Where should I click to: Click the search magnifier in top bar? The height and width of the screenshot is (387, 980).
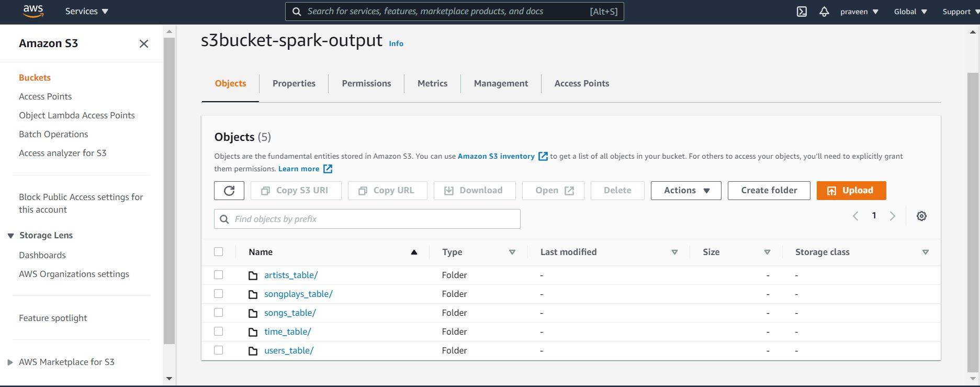[x=297, y=12]
